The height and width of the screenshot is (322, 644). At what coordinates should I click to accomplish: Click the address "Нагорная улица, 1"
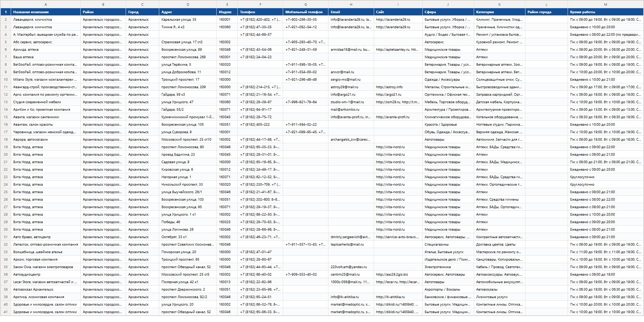(x=188, y=177)
